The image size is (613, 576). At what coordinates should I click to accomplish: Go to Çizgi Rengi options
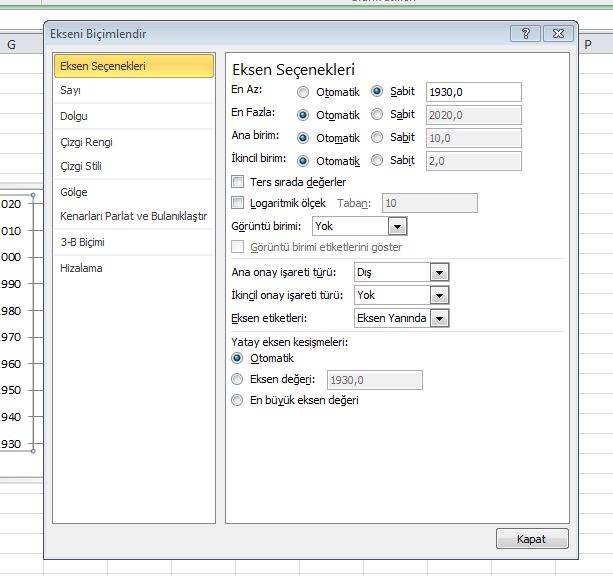tap(86, 142)
